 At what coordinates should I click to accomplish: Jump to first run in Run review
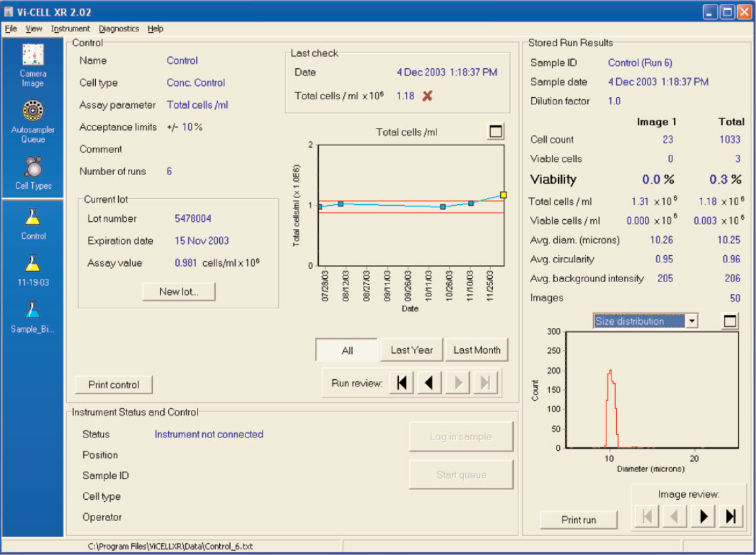tap(401, 383)
